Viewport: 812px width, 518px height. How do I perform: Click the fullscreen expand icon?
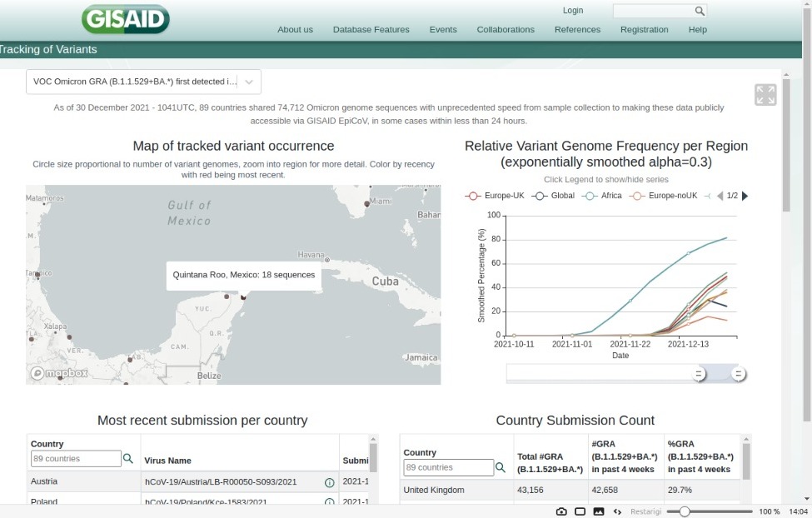coord(765,95)
